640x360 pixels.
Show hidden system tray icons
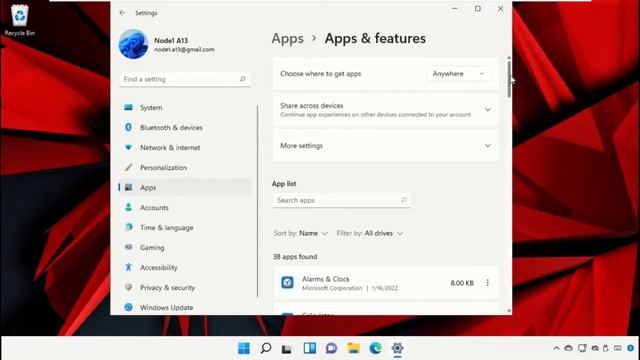click(556, 348)
